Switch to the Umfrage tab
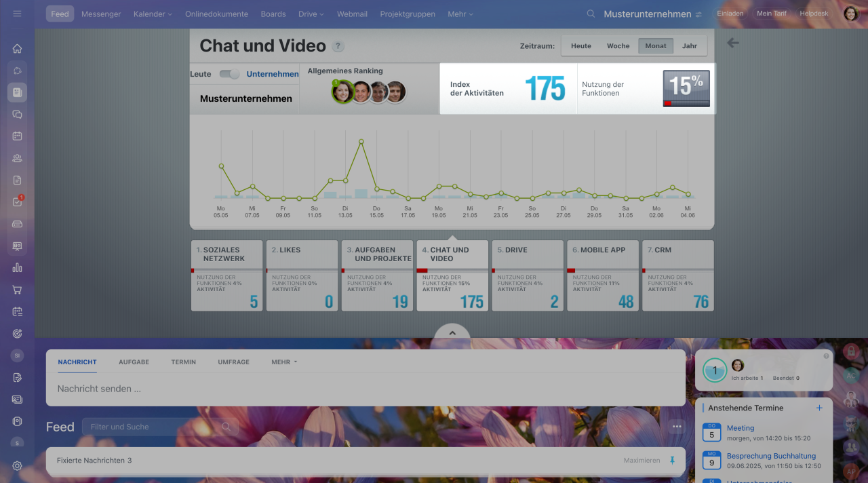 (x=234, y=362)
